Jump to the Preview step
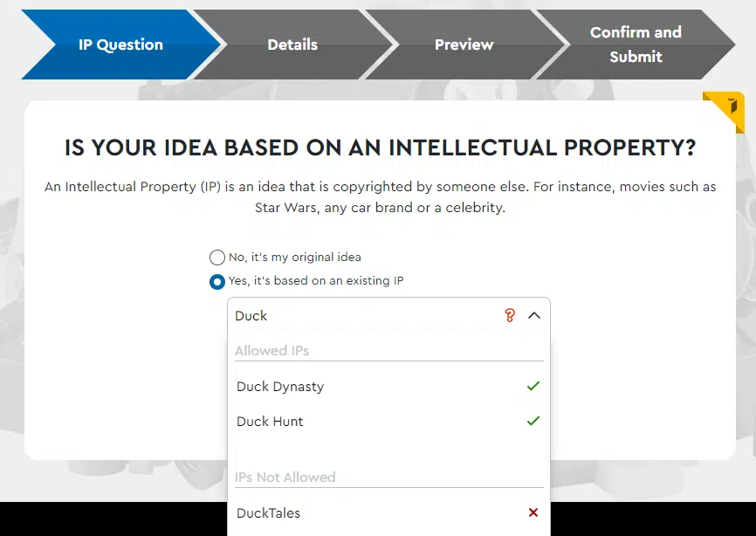The image size is (756, 536). 464,45
